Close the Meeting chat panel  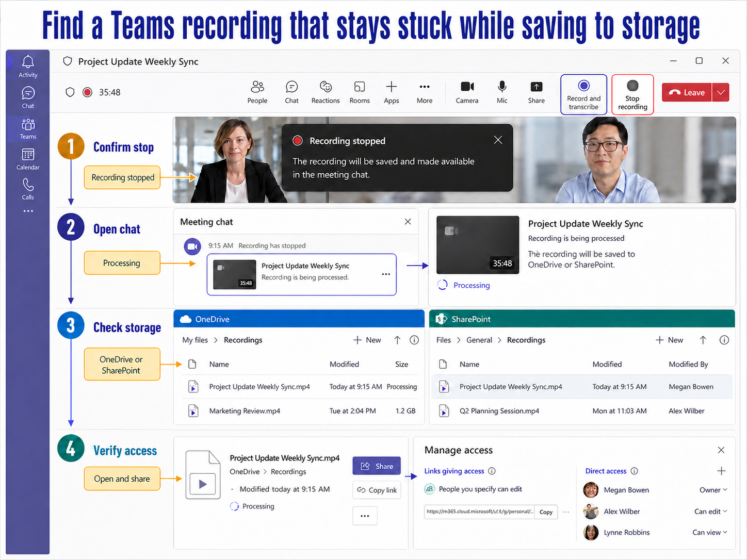(408, 222)
